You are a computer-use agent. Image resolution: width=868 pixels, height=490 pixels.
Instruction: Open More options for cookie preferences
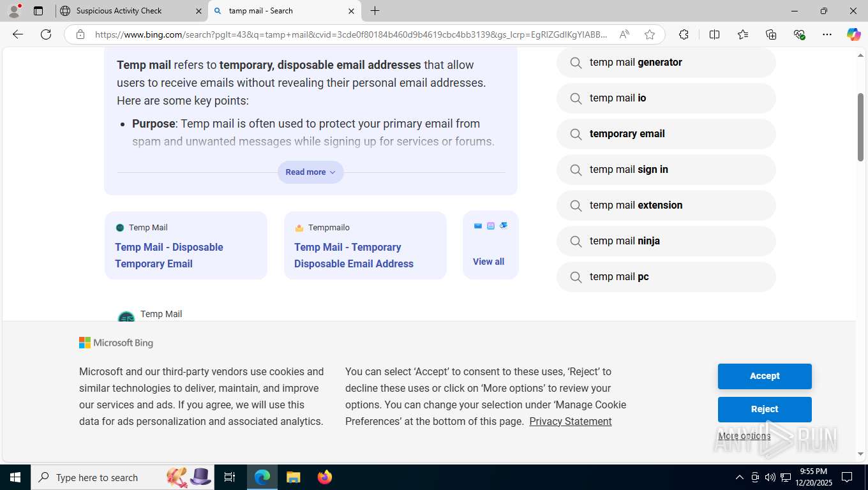point(744,436)
